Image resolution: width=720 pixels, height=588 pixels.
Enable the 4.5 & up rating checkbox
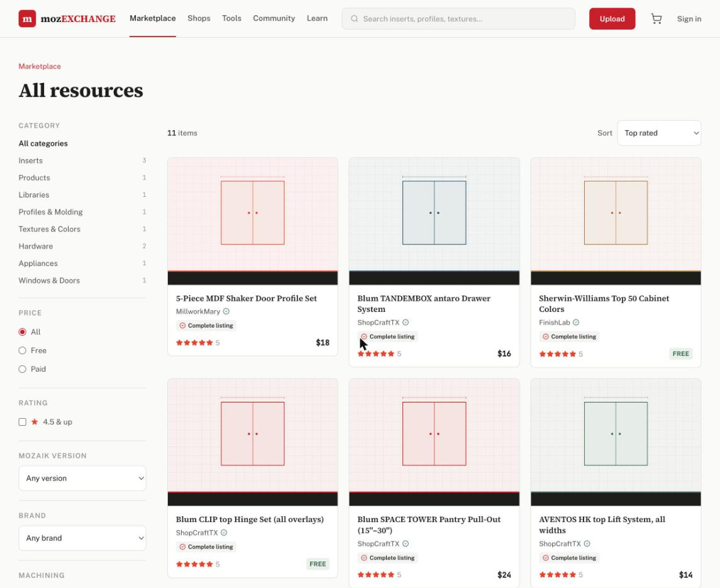[x=22, y=422]
